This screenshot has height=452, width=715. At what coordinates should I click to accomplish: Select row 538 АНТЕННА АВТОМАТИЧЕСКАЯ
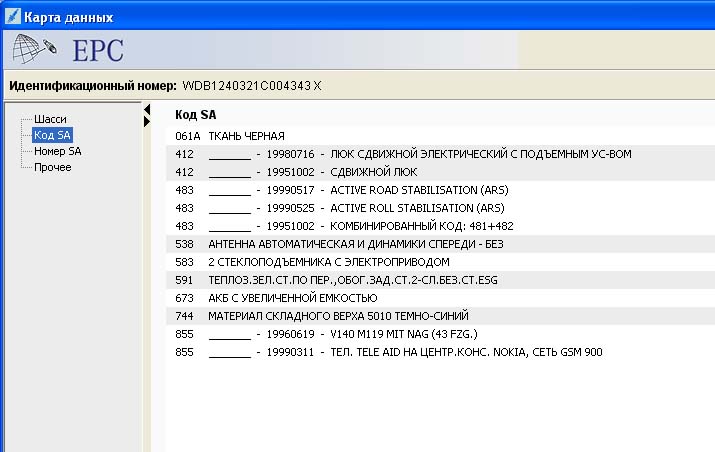tap(440, 244)
